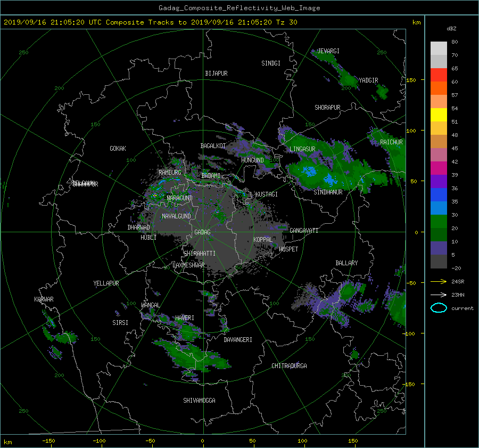Click the SIRSI city label

tap(120, 323)
